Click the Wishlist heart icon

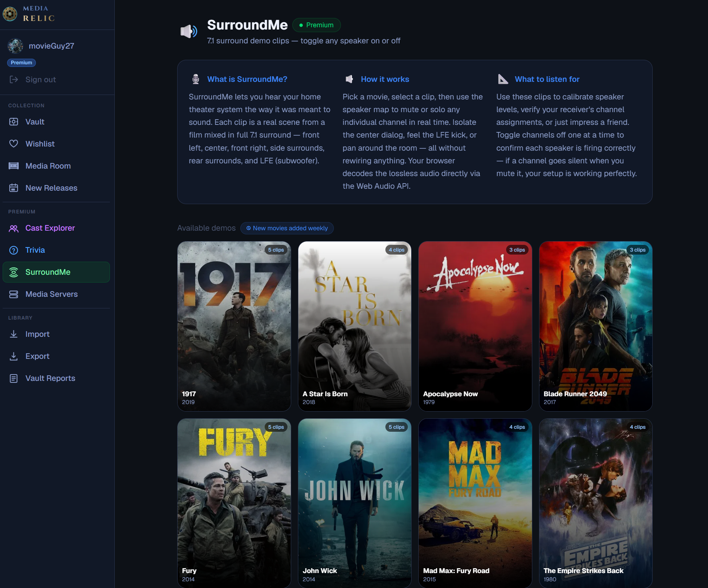point(14,144)
